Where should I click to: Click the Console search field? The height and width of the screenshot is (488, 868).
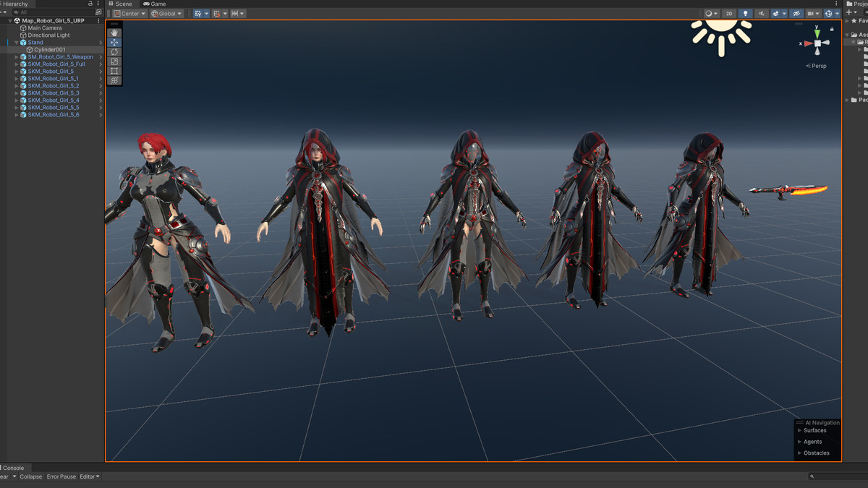coord(838,477)
